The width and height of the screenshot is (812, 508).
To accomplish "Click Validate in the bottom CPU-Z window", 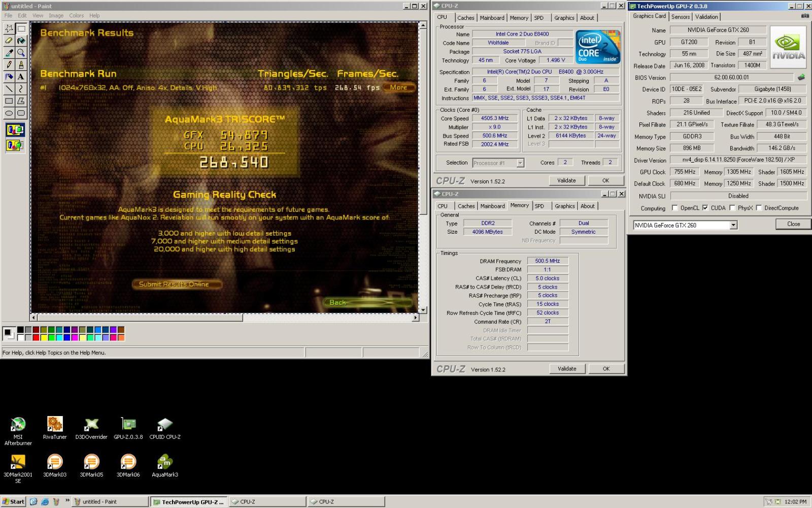I will [567, 369].
